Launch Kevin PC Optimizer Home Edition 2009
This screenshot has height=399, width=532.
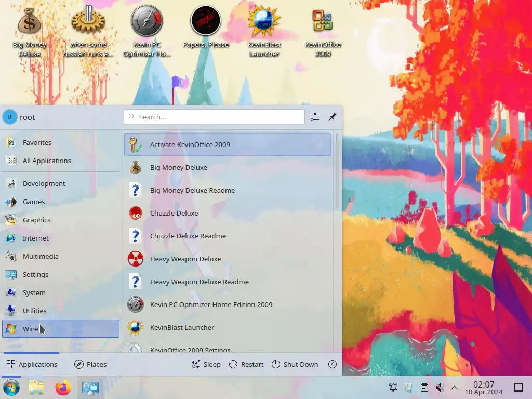point(228,304)
